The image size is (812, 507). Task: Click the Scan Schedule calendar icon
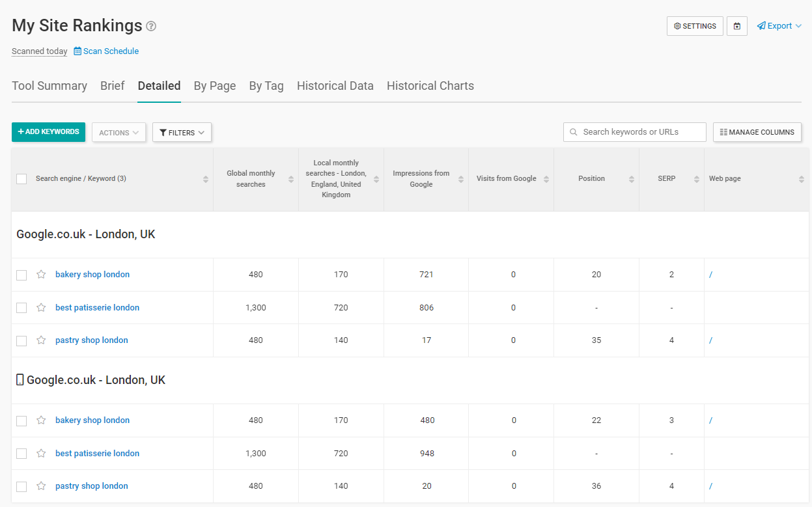point(78,51)
